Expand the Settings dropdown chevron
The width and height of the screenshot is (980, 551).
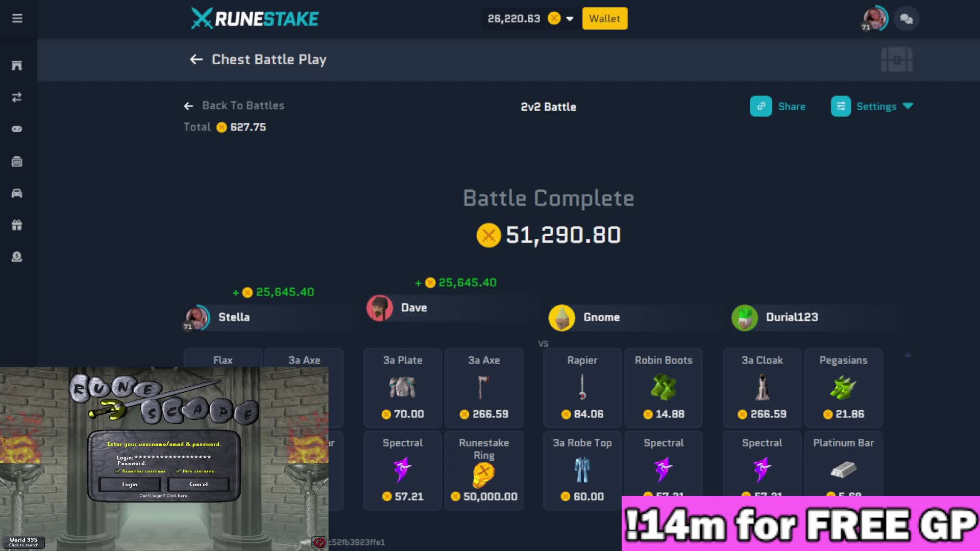click(908, 106)
